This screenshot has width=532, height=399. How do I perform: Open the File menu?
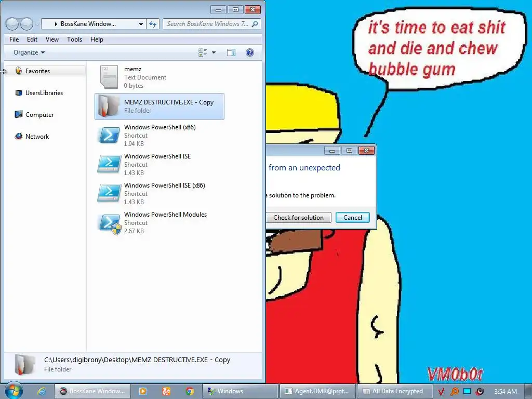pos(14,39)
